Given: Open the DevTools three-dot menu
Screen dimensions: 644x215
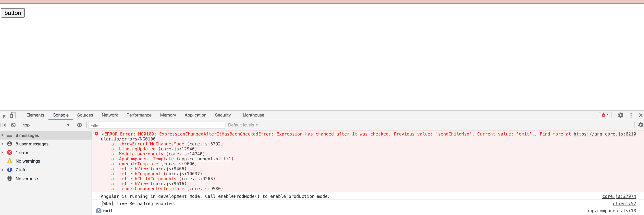Looking at the screenshot, I should 631,115.
